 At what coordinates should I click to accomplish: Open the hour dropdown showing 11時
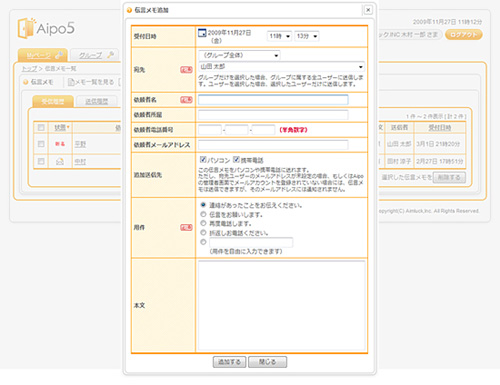tap(279, 36)
